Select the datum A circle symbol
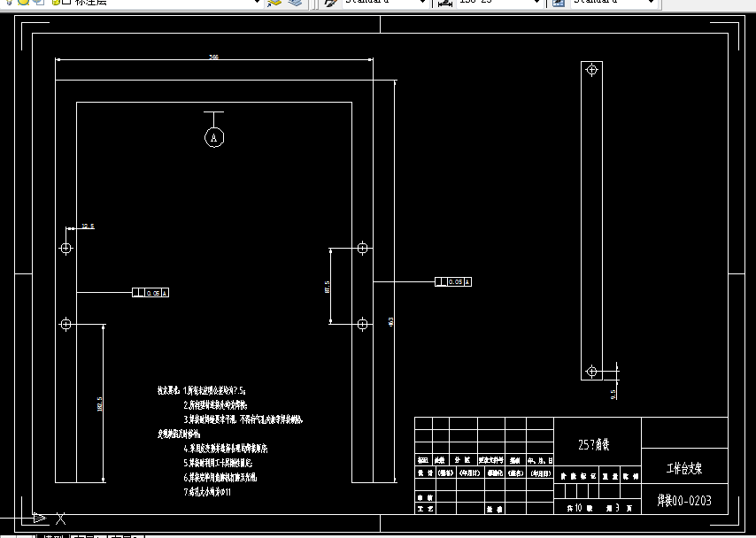 point(214,137)
